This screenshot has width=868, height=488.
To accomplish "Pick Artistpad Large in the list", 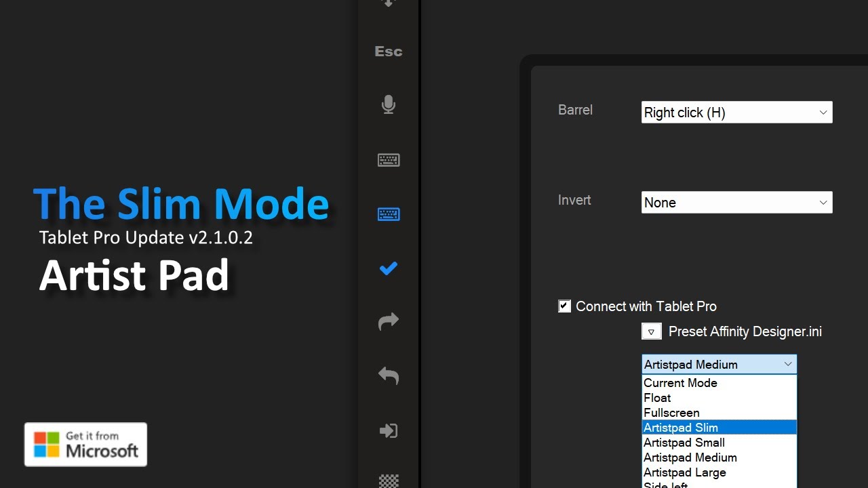I will tap(719, 472).
